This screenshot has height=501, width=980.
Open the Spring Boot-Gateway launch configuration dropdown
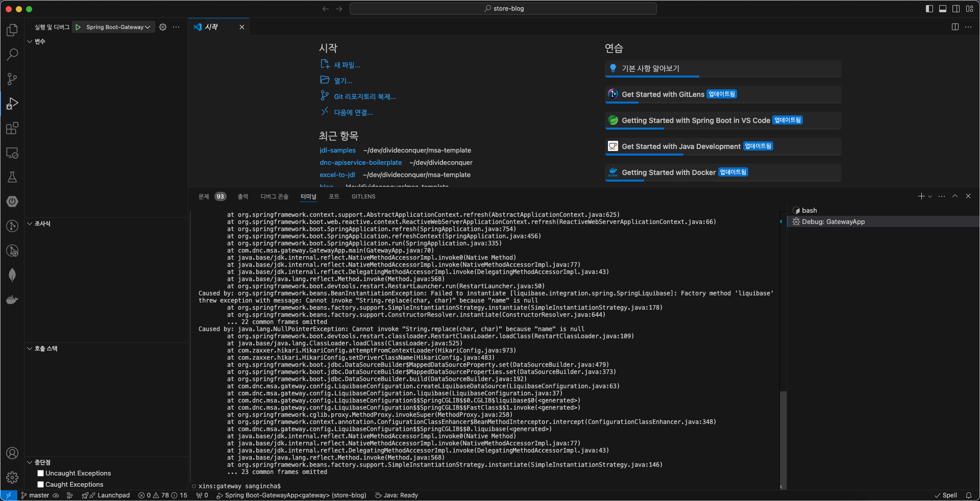click(x=118, y=27)
